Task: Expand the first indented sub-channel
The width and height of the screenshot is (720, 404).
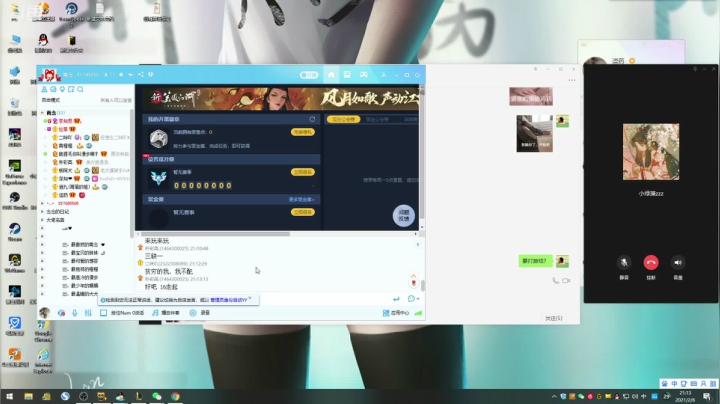Action: pyautogui.click(x=42, y=245)
